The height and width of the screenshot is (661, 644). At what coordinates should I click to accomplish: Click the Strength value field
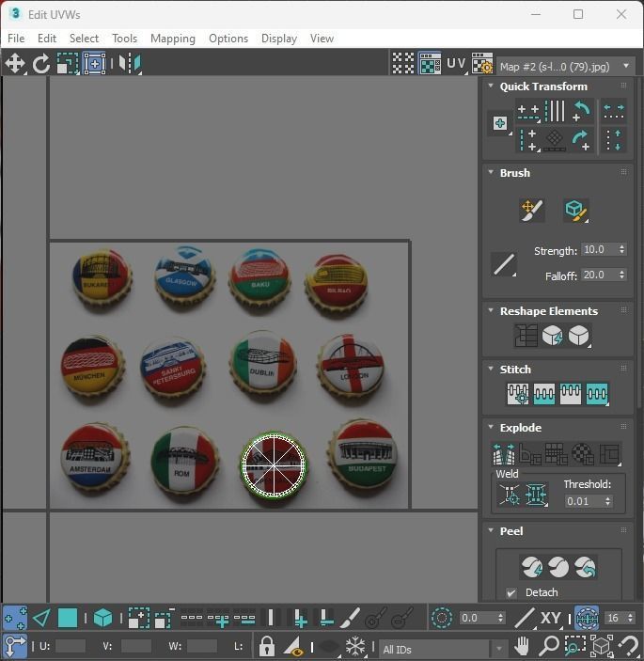tap(599, 249)
